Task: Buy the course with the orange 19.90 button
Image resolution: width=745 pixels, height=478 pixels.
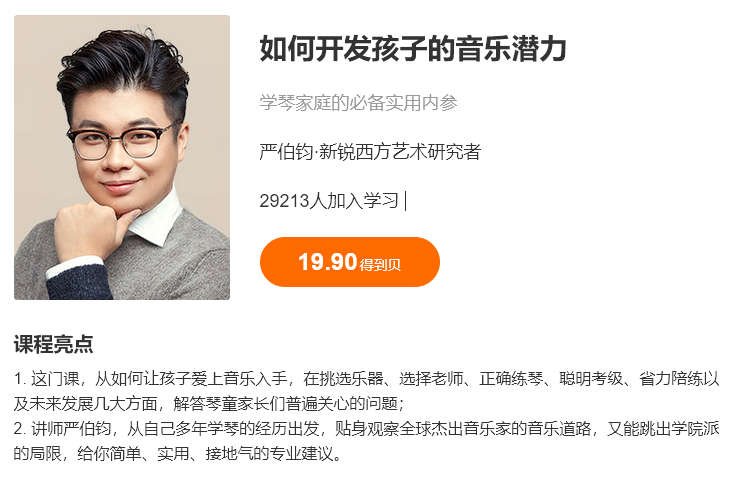Action: pyautogui.click(x=350, y=262)
